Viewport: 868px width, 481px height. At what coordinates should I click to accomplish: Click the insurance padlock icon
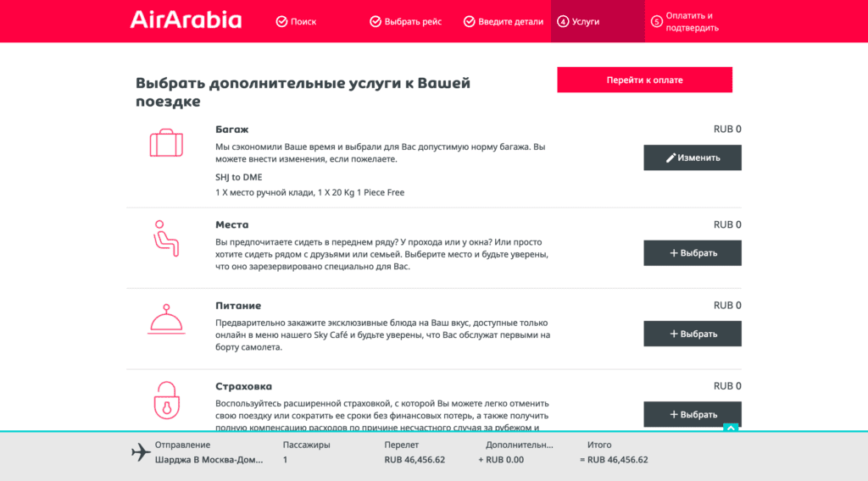click(x=167, y=401)
